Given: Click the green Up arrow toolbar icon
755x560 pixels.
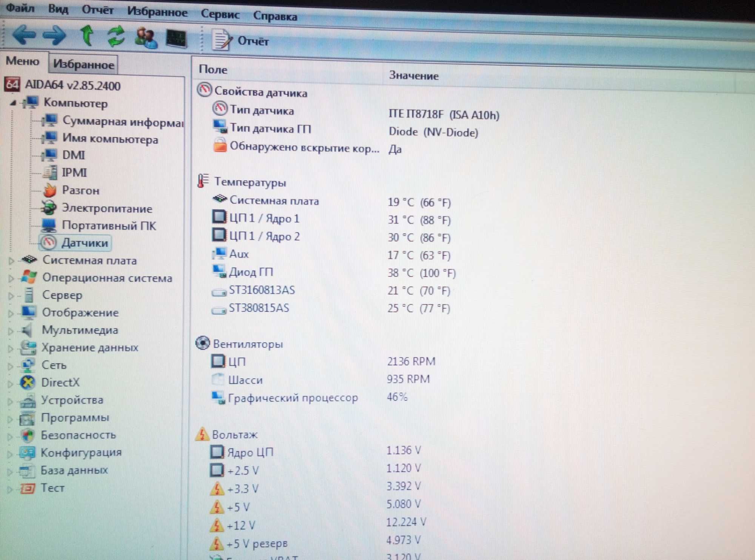Looking at the screenshot, I should click(87, 36).
